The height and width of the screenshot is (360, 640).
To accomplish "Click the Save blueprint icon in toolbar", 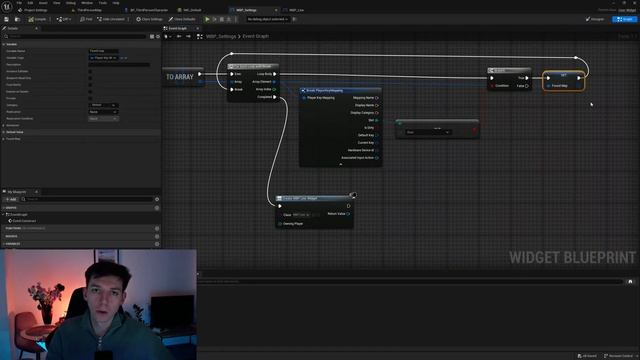I will tap(7, 19).
